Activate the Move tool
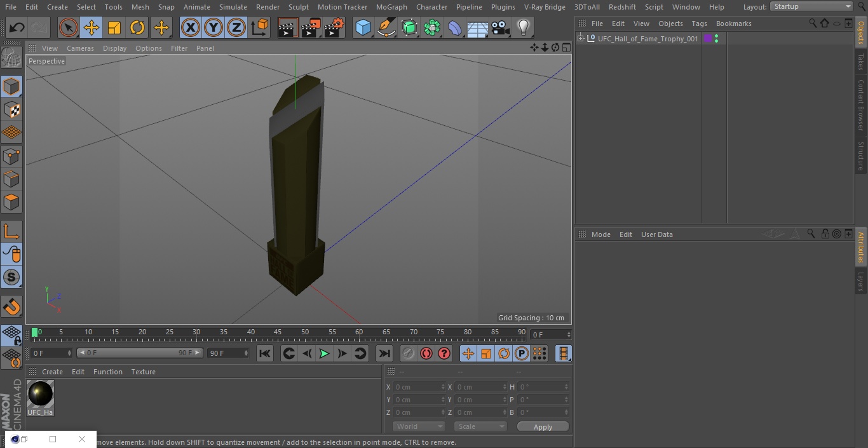This screenshot has width=868, height=448. (x=92, y=28)
